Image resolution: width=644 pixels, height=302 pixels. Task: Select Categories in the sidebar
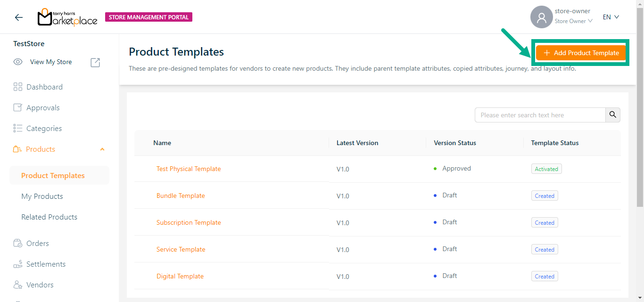(44, 129)
